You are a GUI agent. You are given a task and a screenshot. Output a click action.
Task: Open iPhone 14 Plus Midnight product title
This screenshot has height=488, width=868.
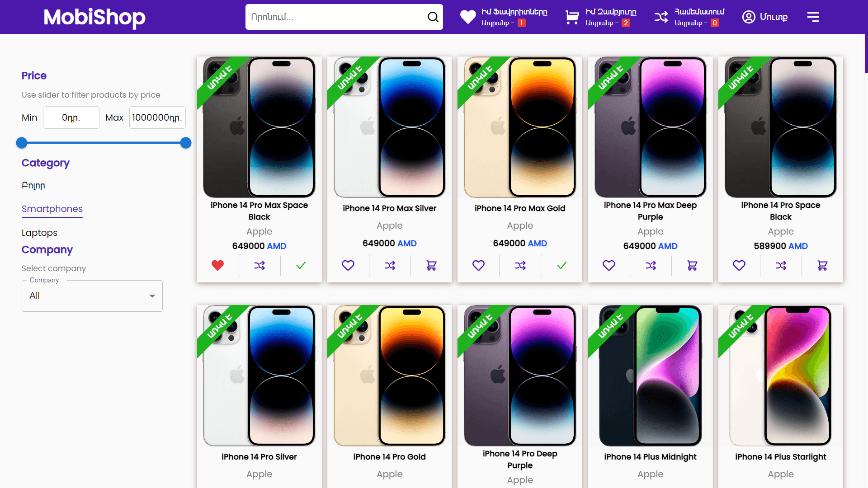[650, 457]
